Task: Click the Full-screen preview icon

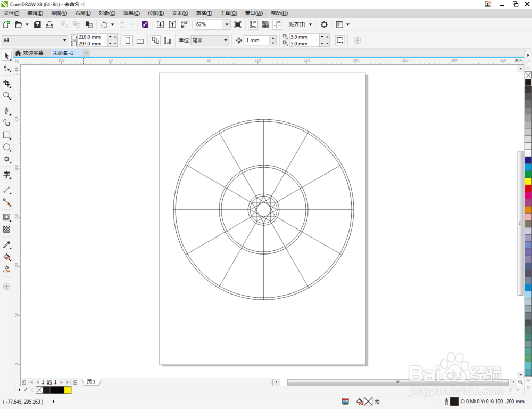Action: click(x=238, y=24)
